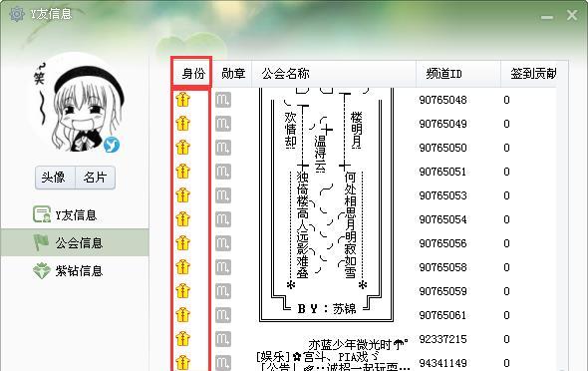Sort by the 身份 column header
This screenshot has height=371, width=588.
coord(193,73)
